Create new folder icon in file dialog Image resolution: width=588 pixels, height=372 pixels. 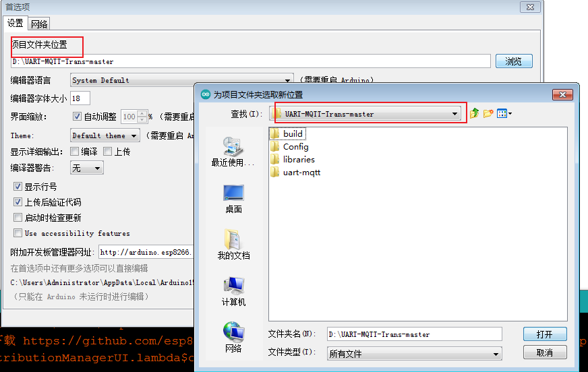(488, 114)
